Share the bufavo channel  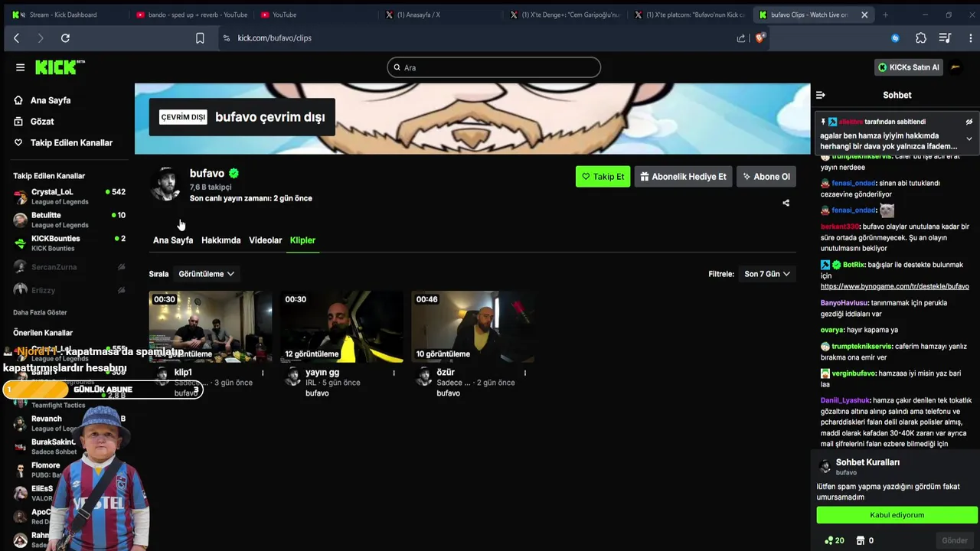click(x=786, y=203)
